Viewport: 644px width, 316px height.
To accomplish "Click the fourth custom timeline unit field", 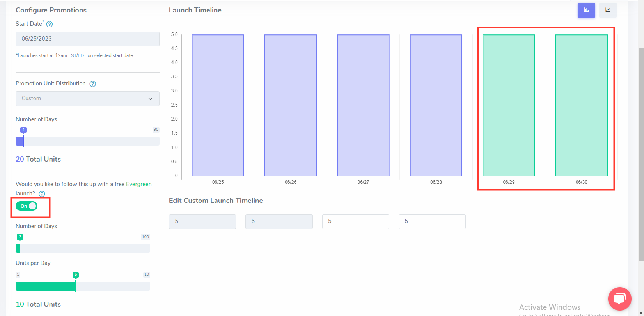I will [432, 221].
